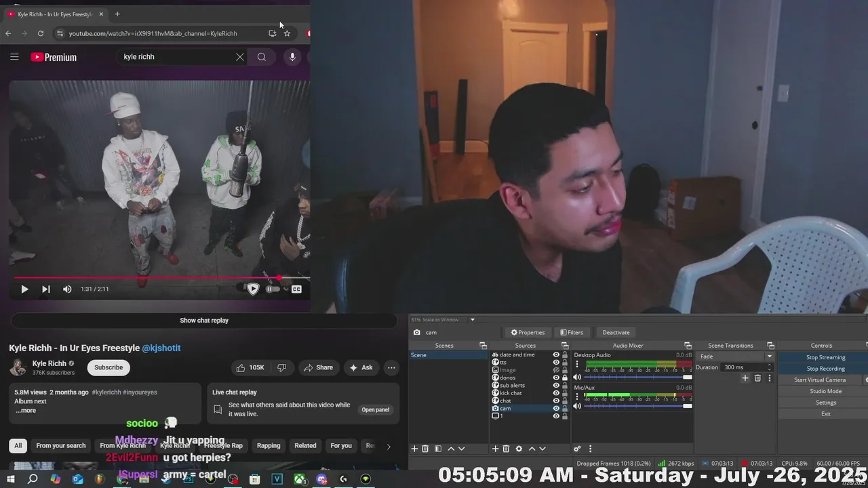The image size is (868, 488).
Task: Click OBS 'Stop Streaming' button
Action: point(825,357)
